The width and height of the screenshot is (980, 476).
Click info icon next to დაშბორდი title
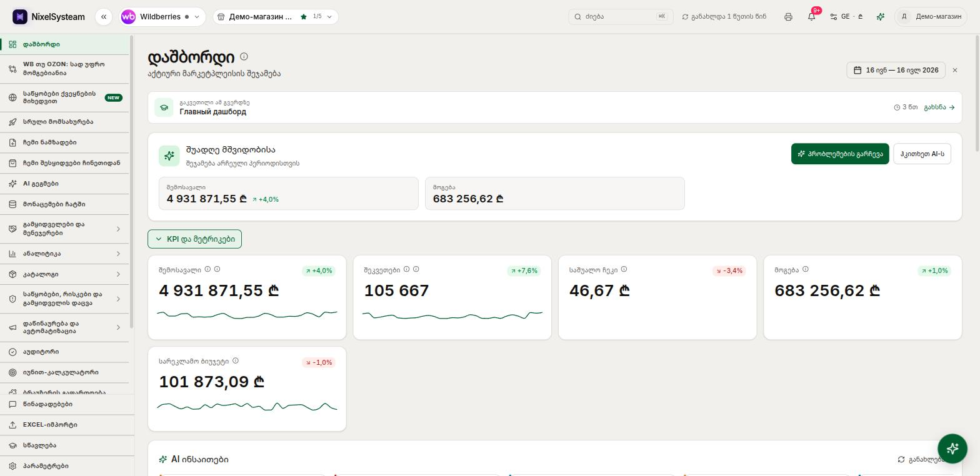244,56
